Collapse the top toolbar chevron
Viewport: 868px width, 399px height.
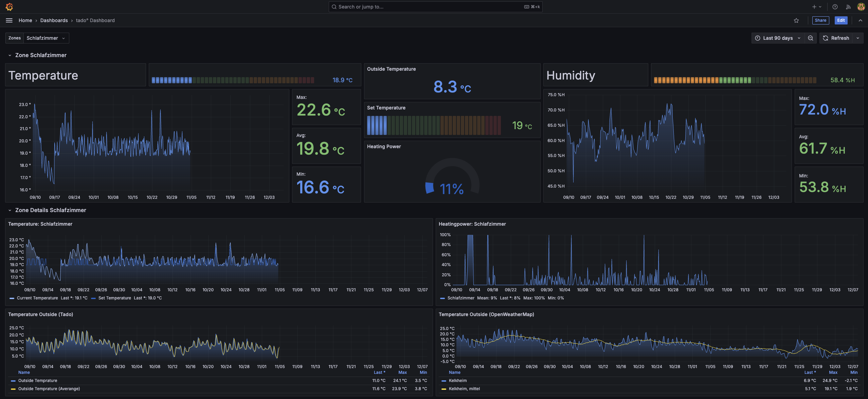(861, 20)
